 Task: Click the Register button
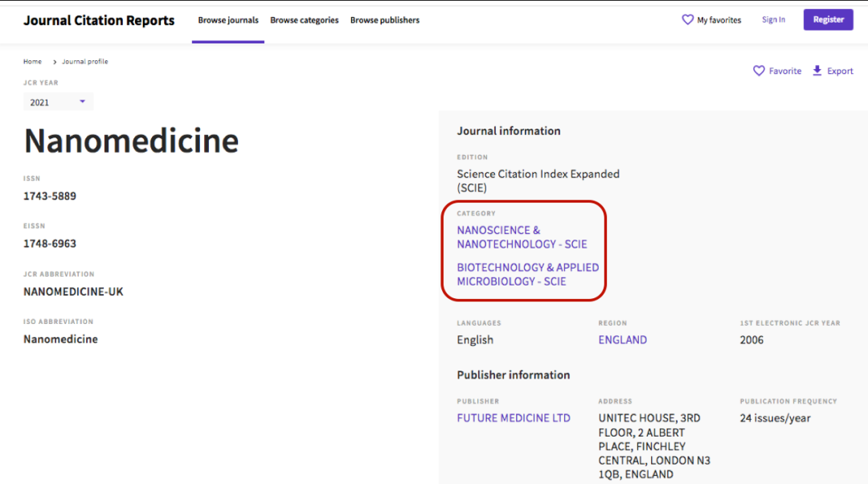pyautogui.click(x=828, y=19)
